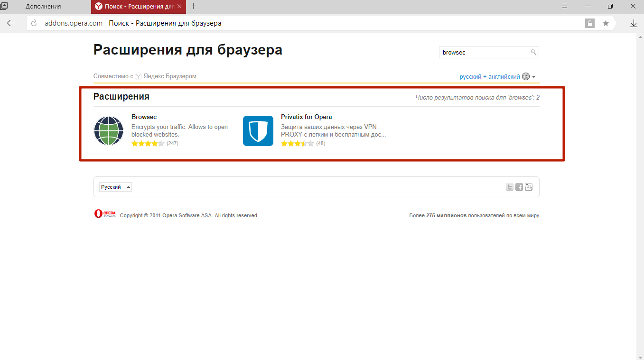Reload the page with the refresh icon

[x=34, y=23]
